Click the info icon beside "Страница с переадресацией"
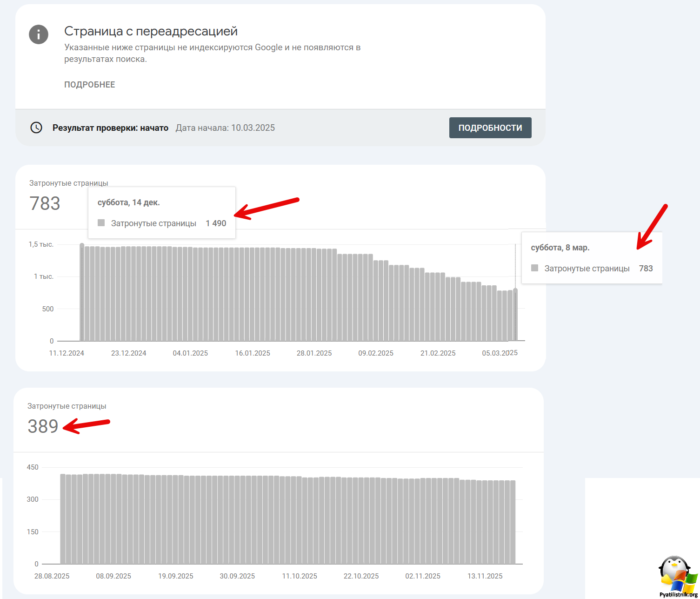 [x=39, y=34]
